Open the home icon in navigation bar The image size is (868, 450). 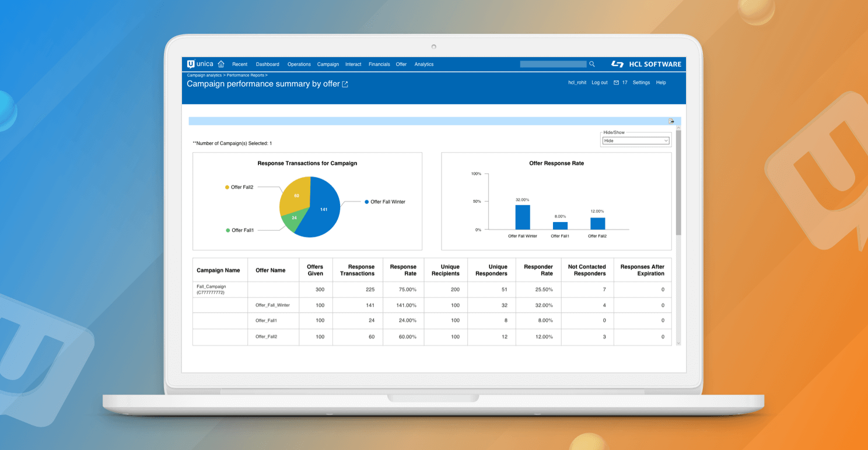point(220,64)
